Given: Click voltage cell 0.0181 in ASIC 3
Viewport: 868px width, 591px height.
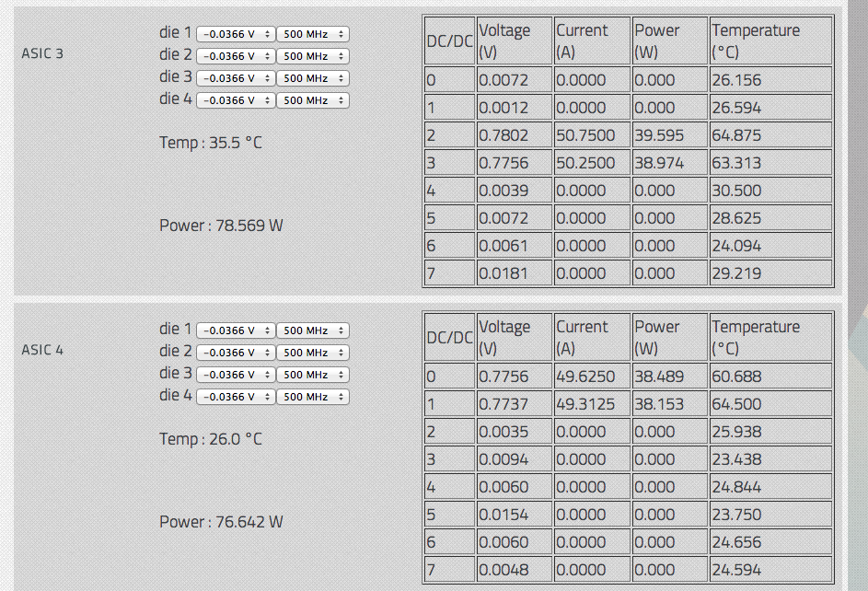Looking at the screenshot, I should (515, 273).
